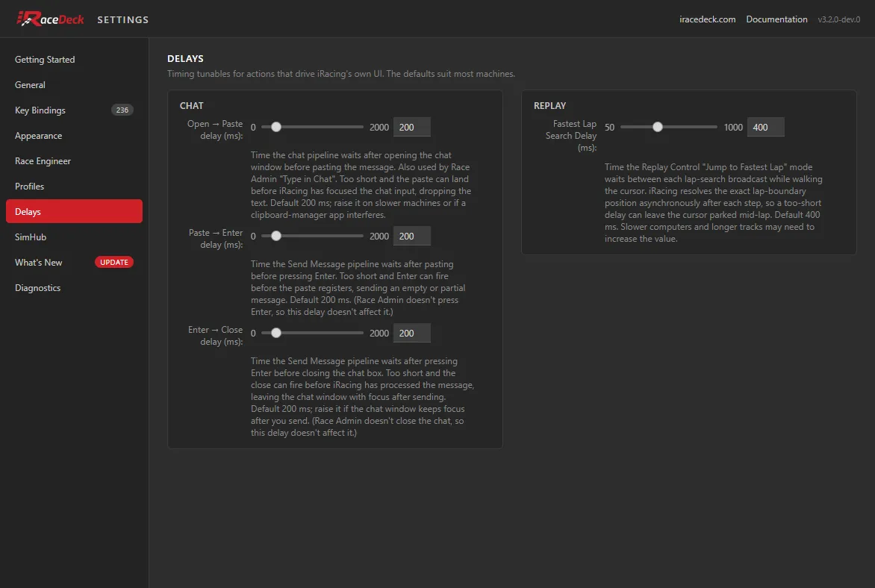Focus the Open → Paste delay value field

point(412,127)
